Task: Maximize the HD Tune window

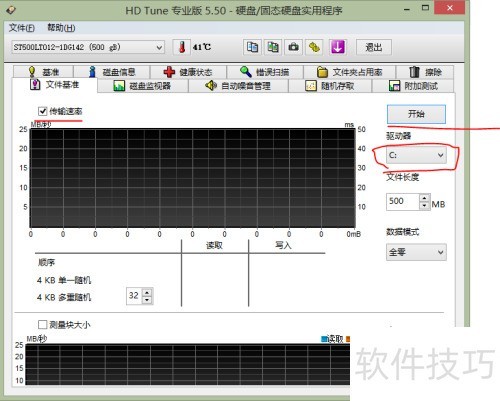Action: 425,8
